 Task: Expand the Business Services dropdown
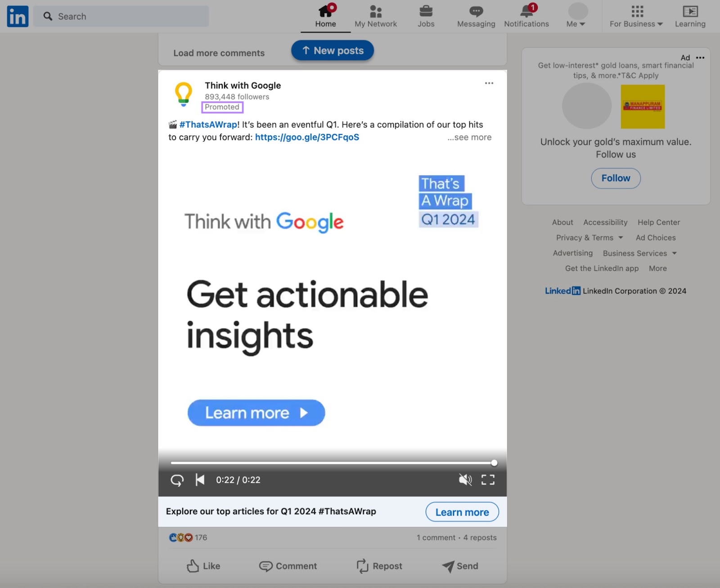[x=639, y=253]
